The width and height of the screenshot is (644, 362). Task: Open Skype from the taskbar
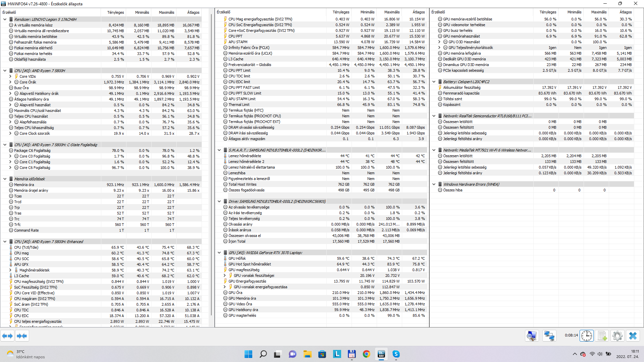396,354
